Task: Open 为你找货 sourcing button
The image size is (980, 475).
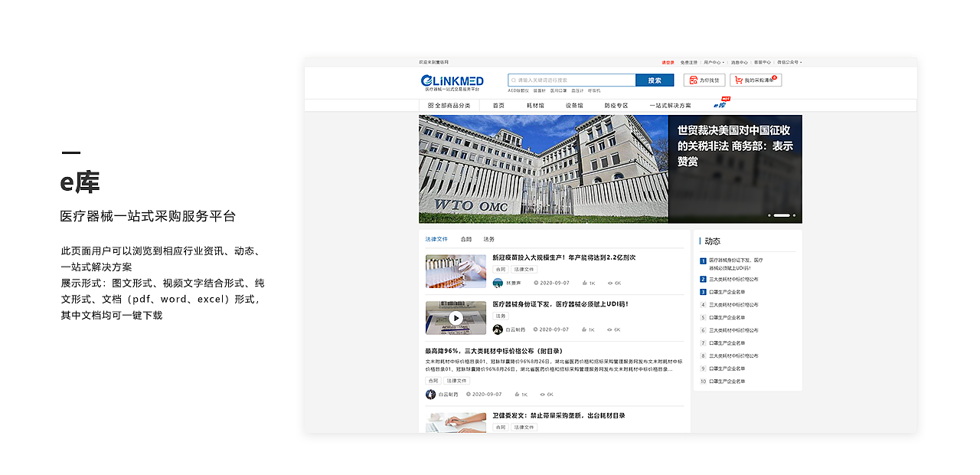Action: pyautogui.click(x=704, y=80)
